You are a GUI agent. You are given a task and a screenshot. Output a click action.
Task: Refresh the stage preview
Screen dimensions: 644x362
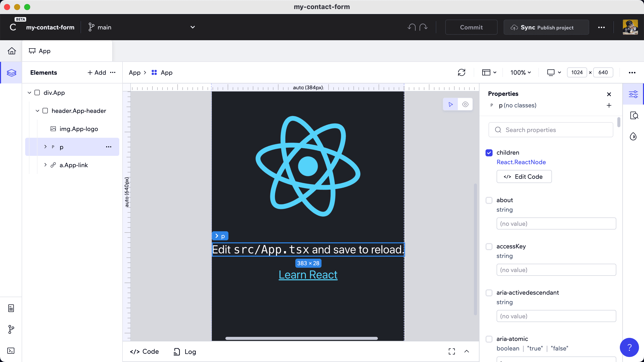point(462,73)
